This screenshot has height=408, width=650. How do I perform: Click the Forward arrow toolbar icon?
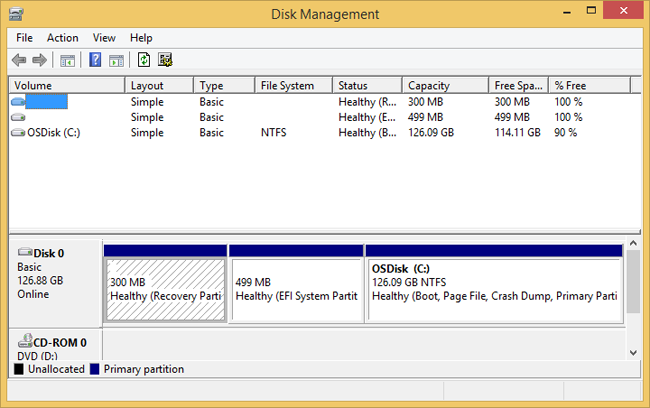point(39,60)
